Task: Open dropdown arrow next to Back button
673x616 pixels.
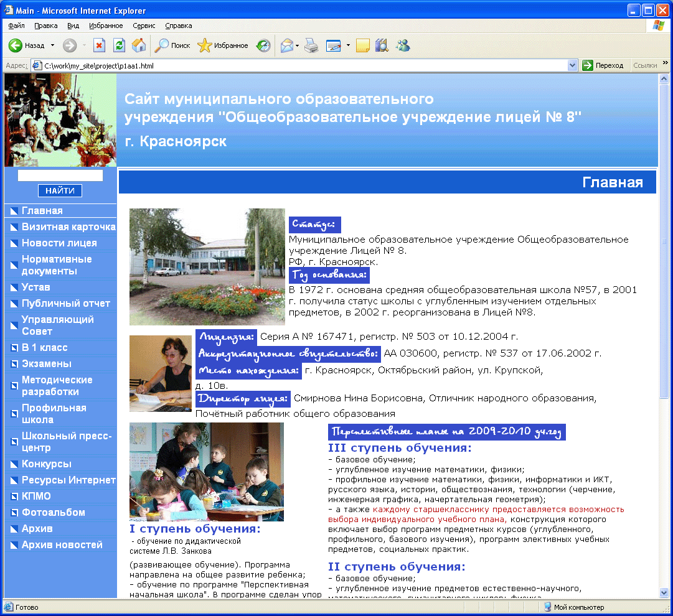Action: pyautogui.click(x=53, y=45)
